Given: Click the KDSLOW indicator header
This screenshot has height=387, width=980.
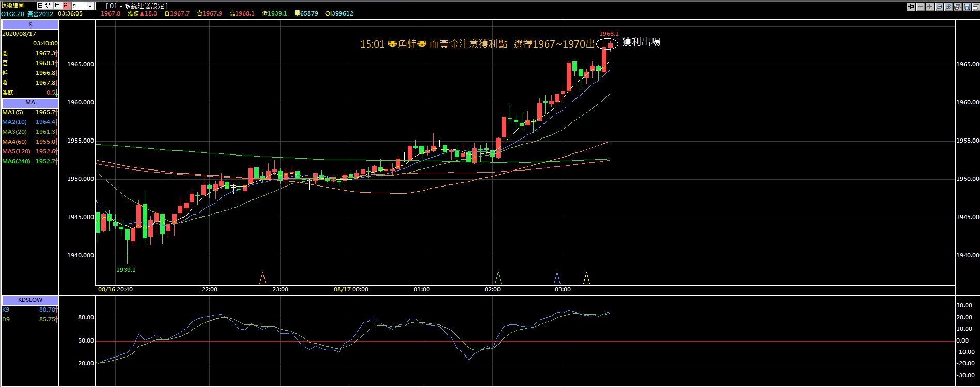Looking at the screenshot, I should coord(30,300).
